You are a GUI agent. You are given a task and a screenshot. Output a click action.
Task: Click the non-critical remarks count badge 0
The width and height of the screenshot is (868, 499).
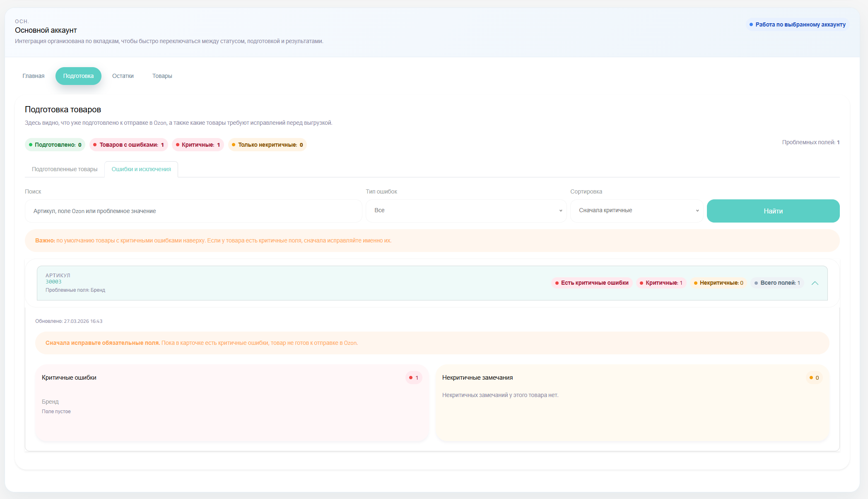pyautogui.click(x=814, y=378)
